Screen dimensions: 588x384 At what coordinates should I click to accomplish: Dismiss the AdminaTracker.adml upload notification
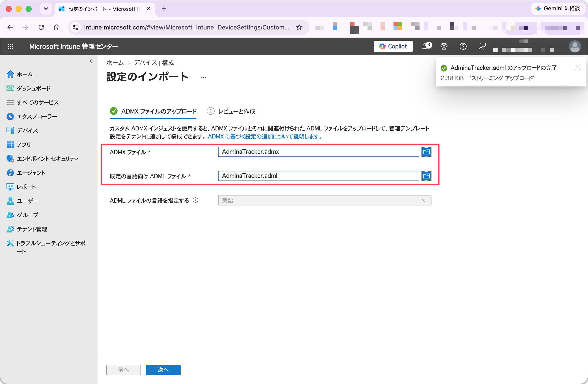click(578, 67)
